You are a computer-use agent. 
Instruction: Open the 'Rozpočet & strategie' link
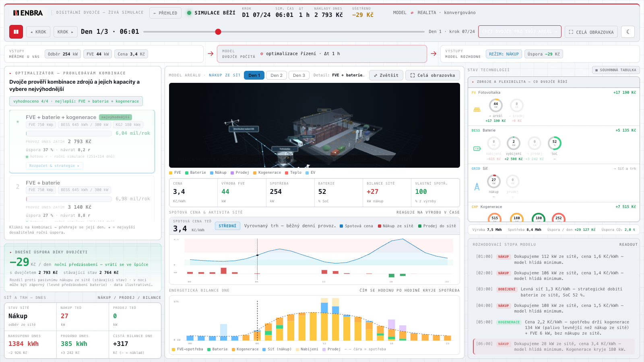click(x=55, y=166)
